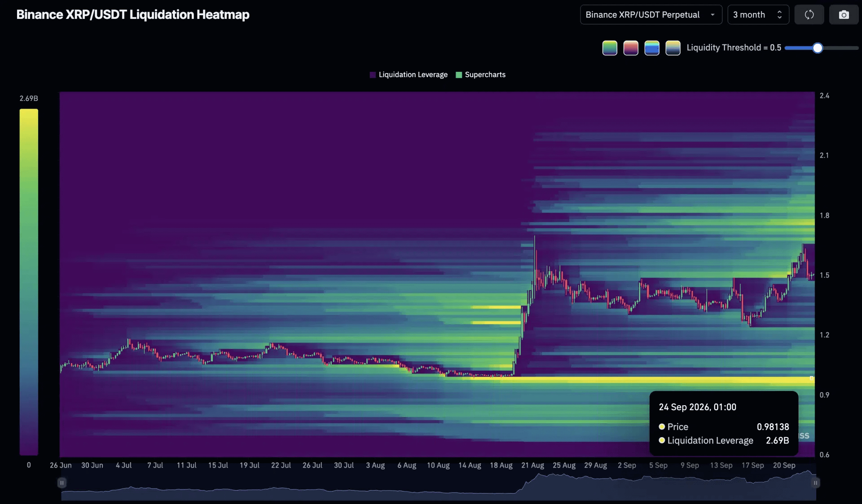The height and width of the screenshot is (504, 862).
Task: Click the Liquidity Threshold = 0.5 label
Action: pyautogui.click(x=734, y=48)
